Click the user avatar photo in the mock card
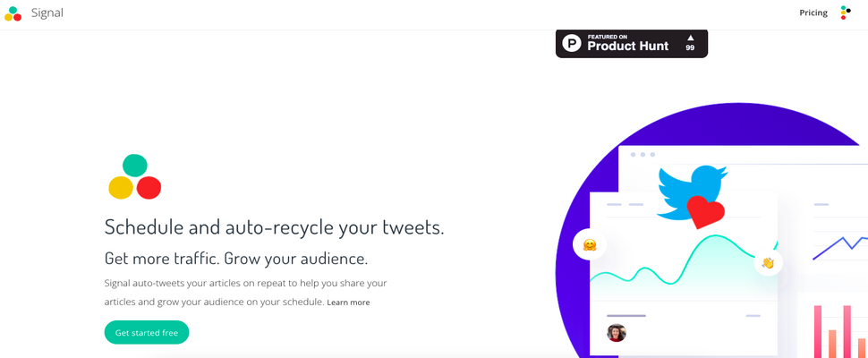 (x=617, y=333)
